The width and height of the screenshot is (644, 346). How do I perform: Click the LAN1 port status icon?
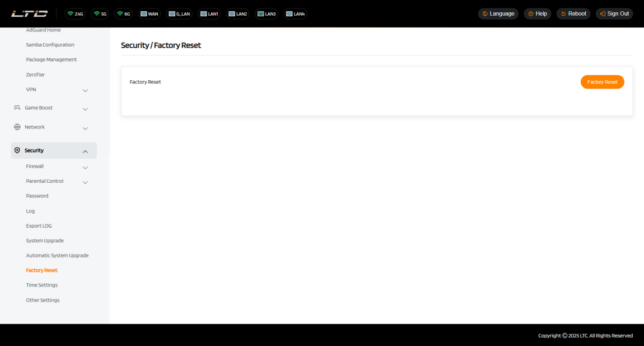(209, 13)
